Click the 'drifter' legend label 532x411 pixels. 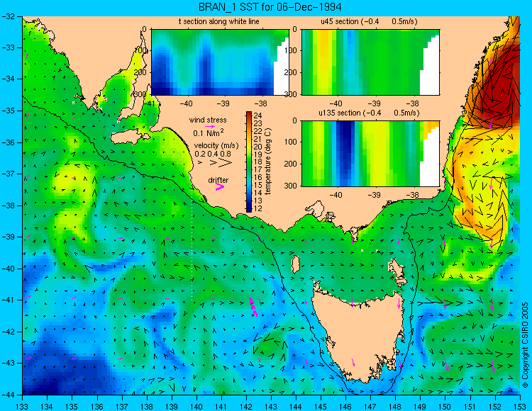(218, 180)
